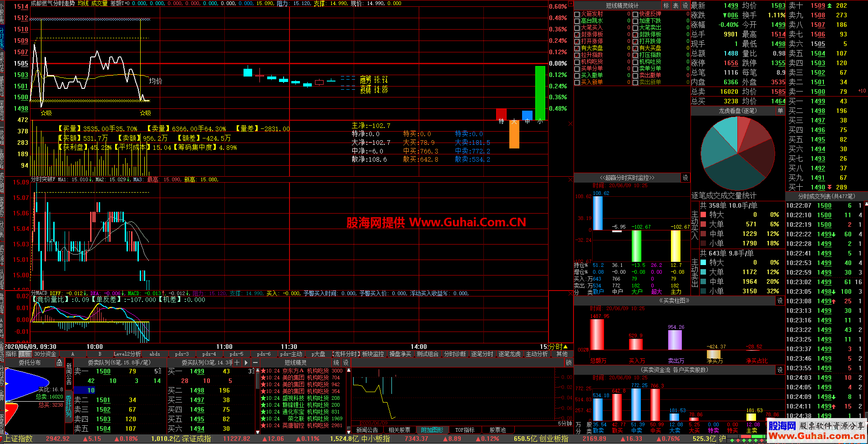The height and width of the screenshot is (444, 868).
Task: Click 其他 tab at tab row end
Action: (x=562, y=354)
